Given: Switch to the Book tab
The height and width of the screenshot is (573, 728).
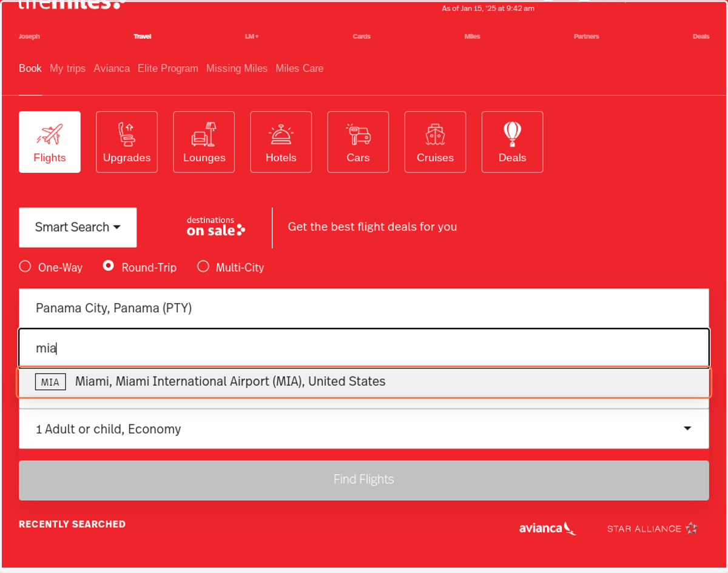Looking at the screenshot, I should 30,69.
